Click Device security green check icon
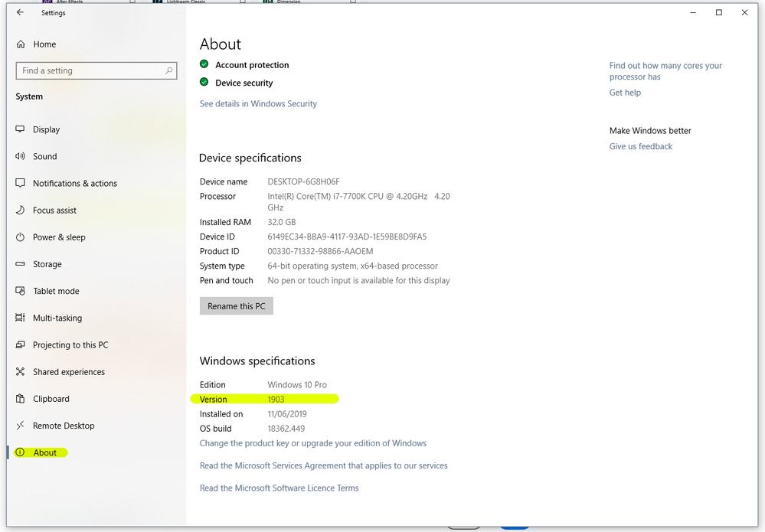 (204, 82)
